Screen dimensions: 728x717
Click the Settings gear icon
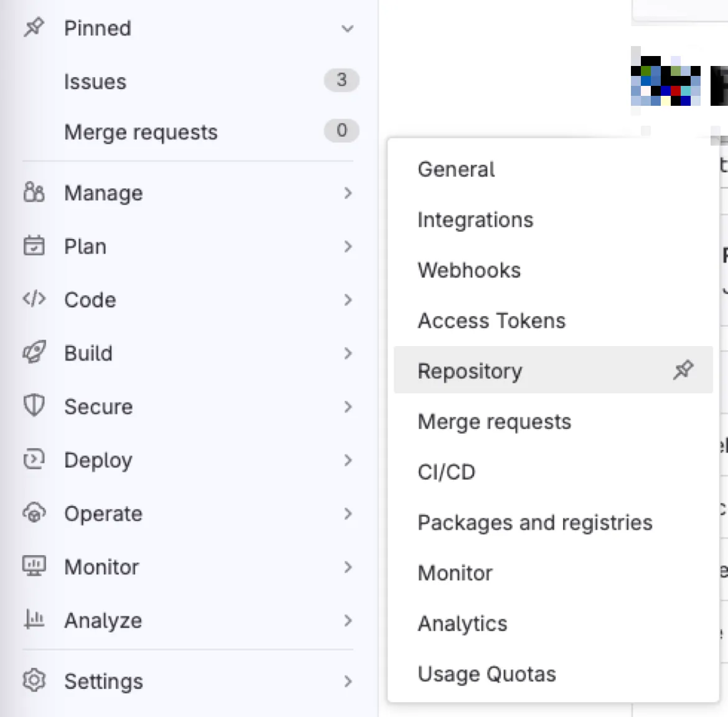34,680
